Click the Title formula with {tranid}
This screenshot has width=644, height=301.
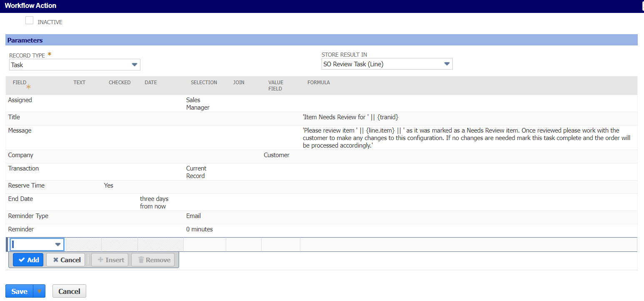[x=351, y=117]
